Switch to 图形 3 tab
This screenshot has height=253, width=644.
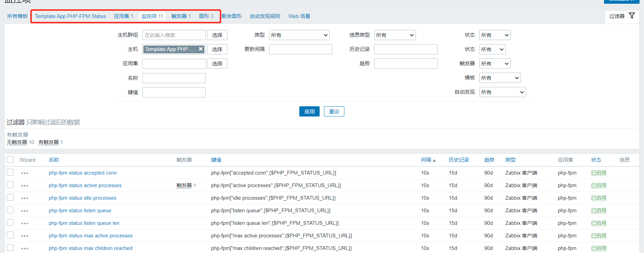point(206,16)
